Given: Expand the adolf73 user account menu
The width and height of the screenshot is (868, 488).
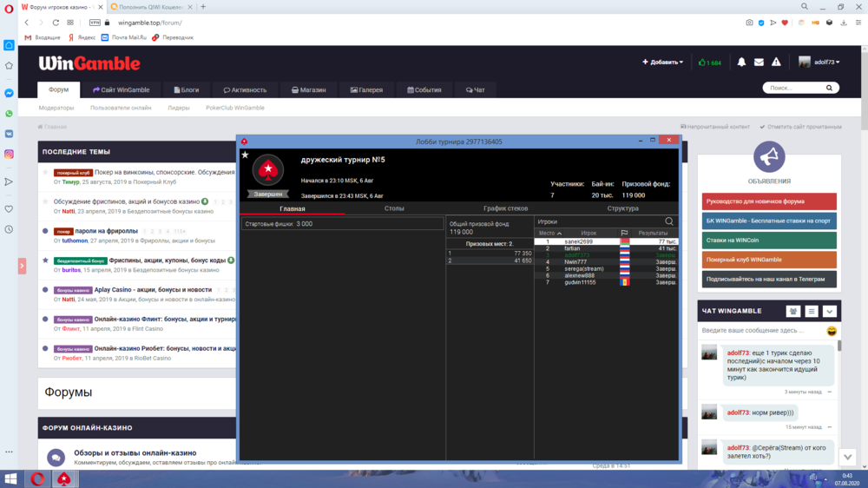Looking at the screenshot, I should click(x=819, y=63).
